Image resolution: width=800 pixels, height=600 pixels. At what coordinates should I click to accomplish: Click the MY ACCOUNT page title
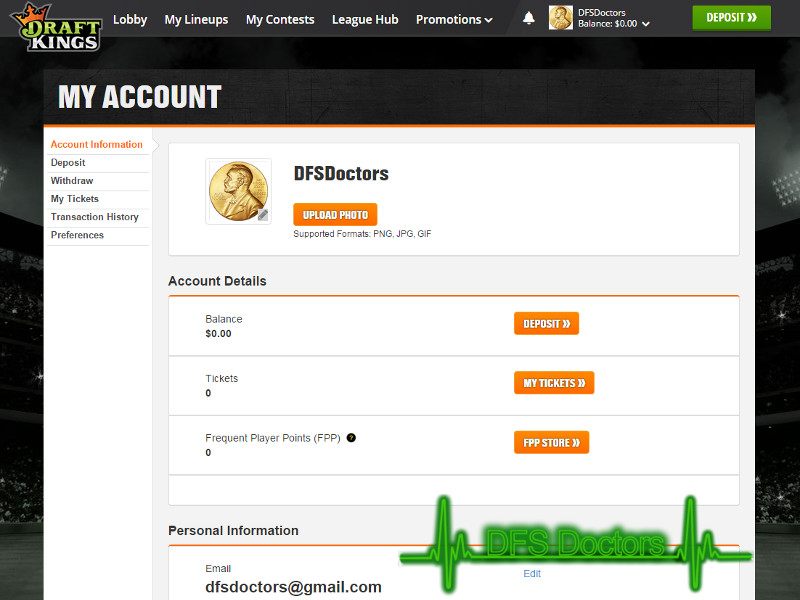point(140,97)
